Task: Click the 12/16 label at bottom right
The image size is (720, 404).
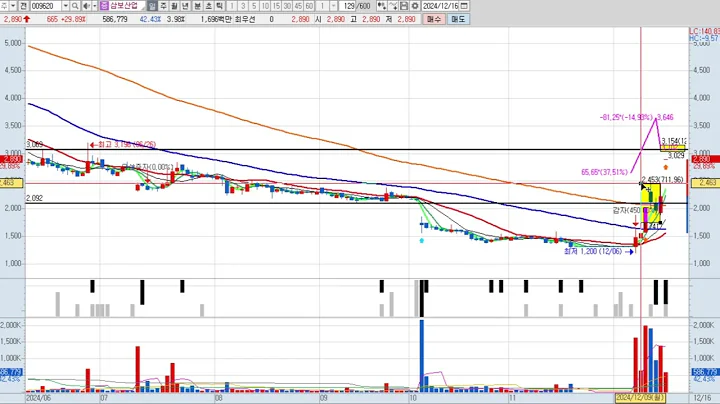Action: [x=702, y=398]
